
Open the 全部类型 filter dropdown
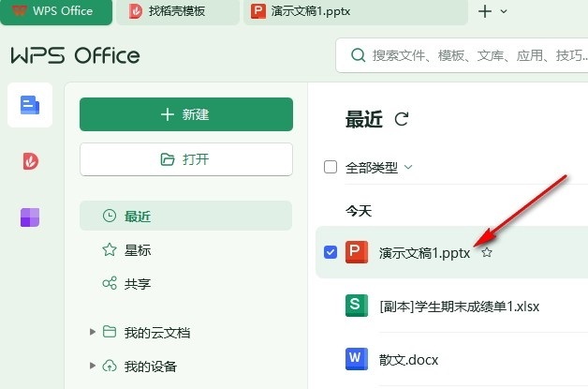[408, 167]
